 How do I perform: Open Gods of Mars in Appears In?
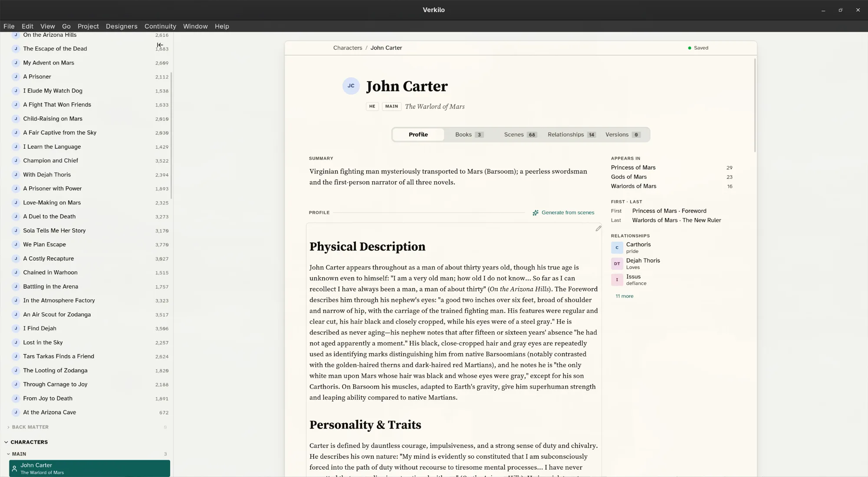click(x=628, y=177)
